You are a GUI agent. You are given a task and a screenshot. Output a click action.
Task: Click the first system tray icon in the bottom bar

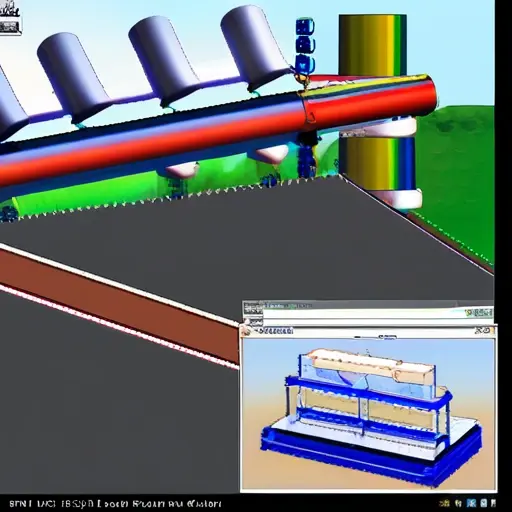click(x=443, y=503)
